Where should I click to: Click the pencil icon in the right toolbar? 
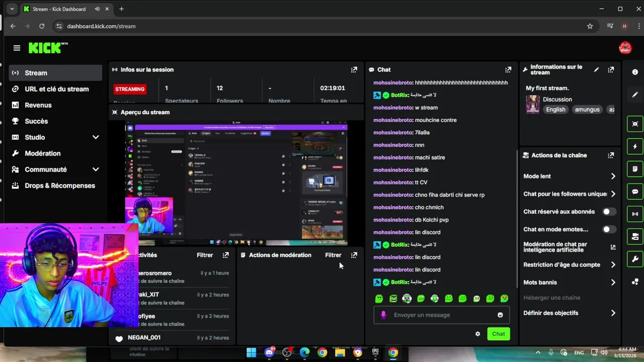point(635,95)
